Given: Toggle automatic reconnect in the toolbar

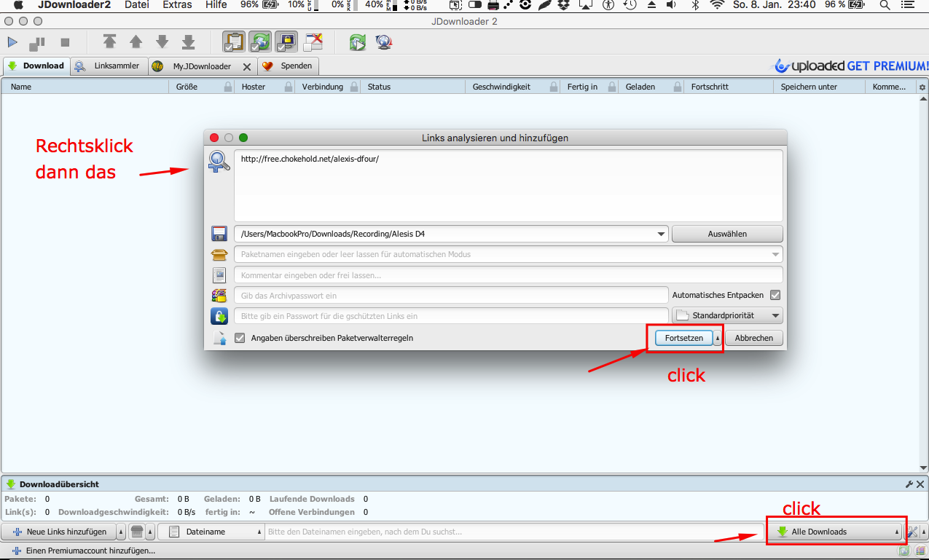Looking at the screenshot, I should pos(260,42).
